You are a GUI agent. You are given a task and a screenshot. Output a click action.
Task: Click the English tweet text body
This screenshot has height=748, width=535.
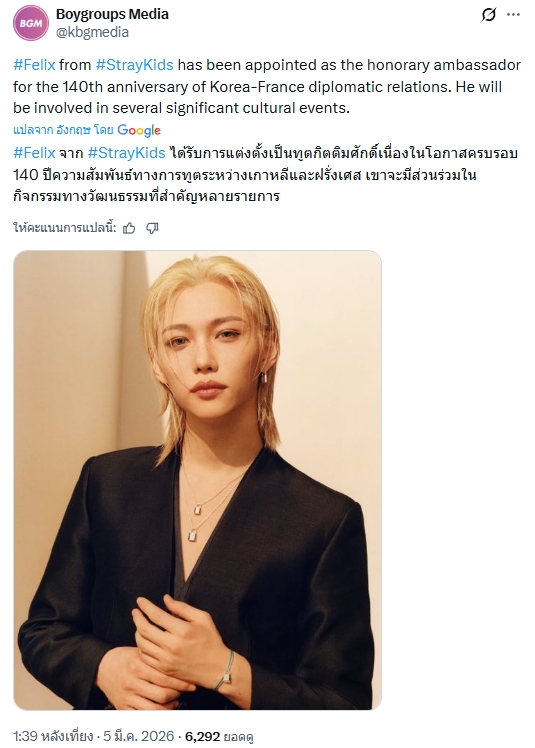267,86
